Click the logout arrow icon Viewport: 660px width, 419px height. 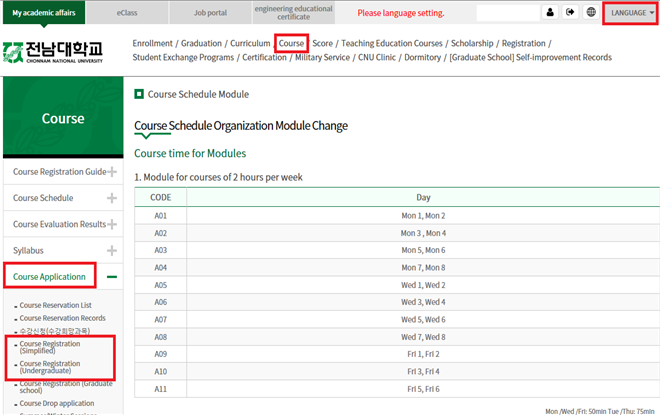[x=570, y=12]
